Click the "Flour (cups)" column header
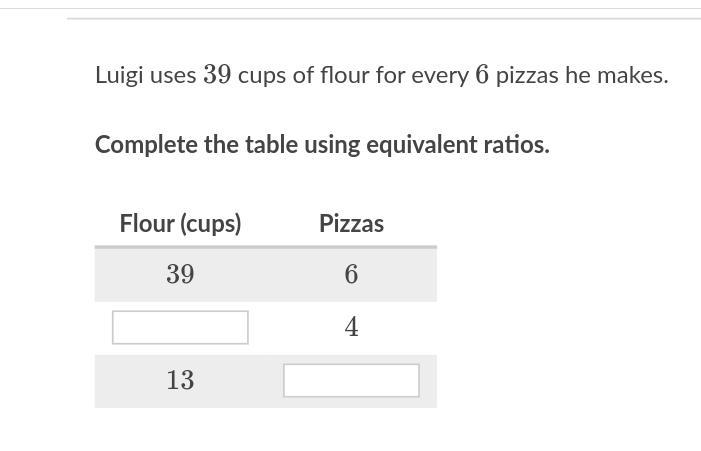Screen dimensions: 701x451 [180, 223]
